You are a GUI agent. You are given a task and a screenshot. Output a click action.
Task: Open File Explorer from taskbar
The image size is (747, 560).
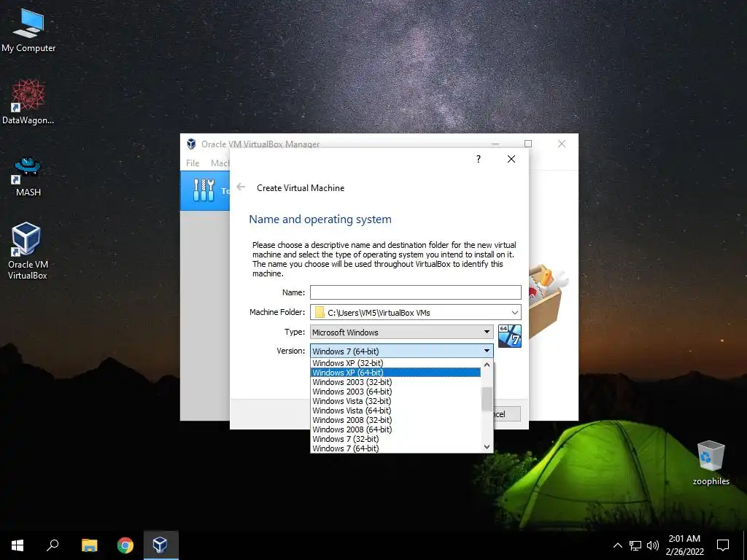(x=89, y=545)
